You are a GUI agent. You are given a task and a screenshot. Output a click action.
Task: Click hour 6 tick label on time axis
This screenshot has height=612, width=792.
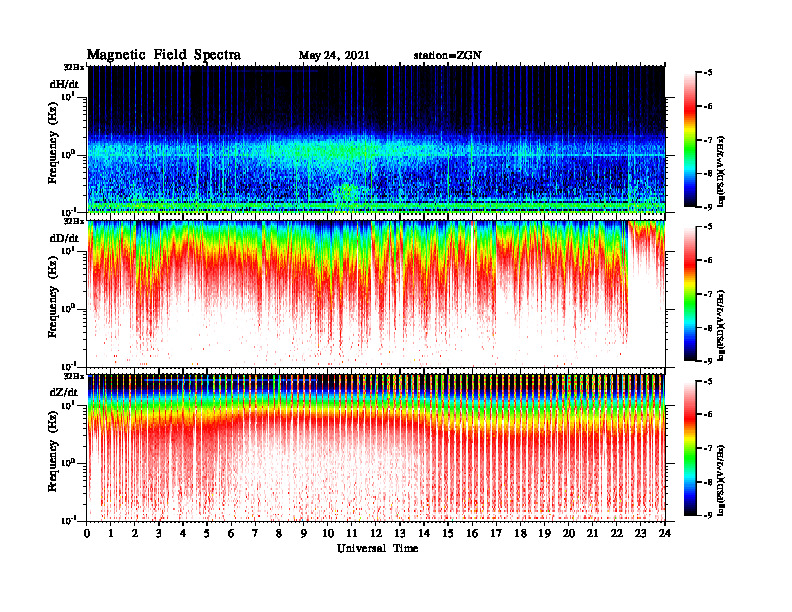click(x=231, y=534)
